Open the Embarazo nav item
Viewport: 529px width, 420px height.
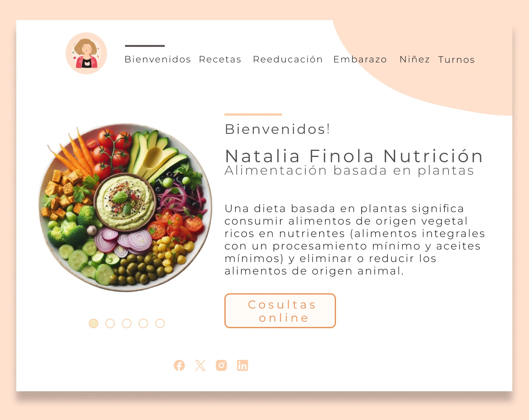pos(360,59)
